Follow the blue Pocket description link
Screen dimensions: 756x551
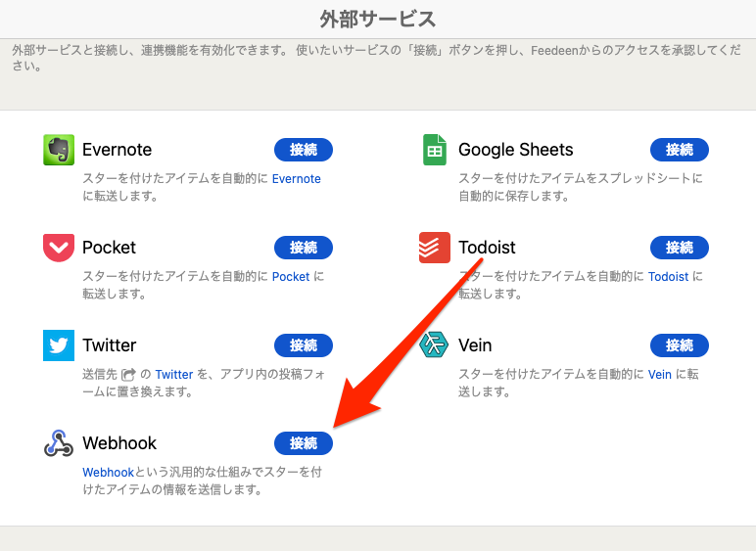click(x=291, y=277)
